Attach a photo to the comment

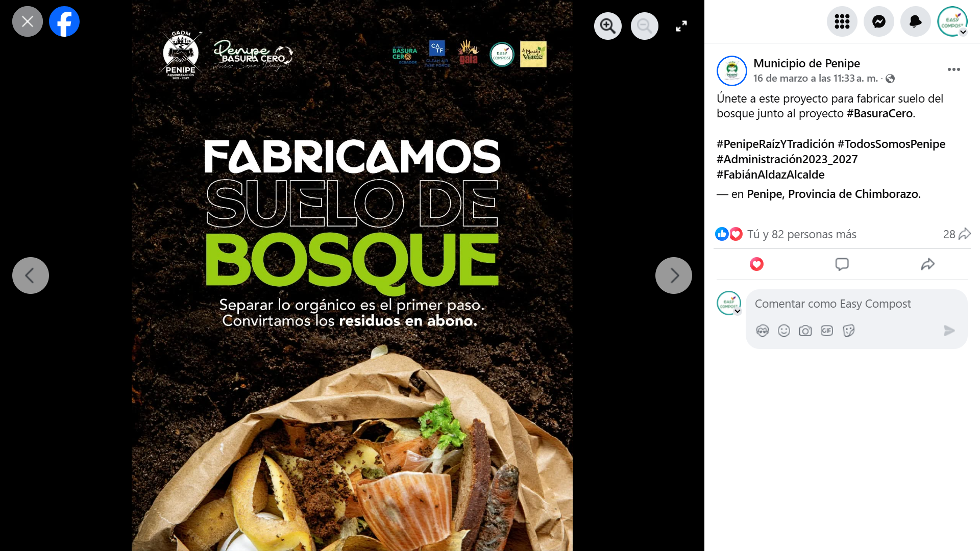point(805,331)
